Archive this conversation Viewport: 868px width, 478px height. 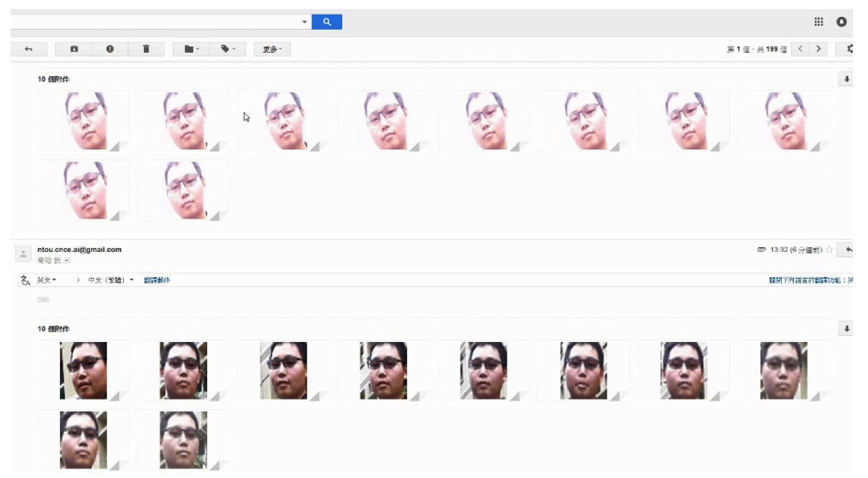click(74, 49)
